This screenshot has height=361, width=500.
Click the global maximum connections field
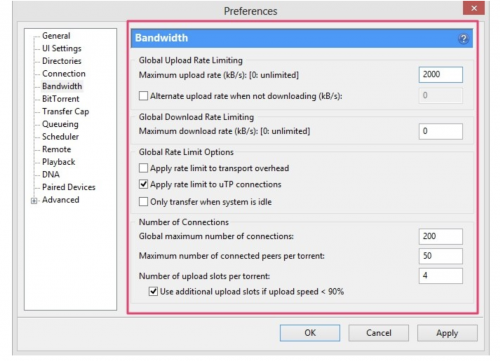pyautogui.click(x=441, y=236)
